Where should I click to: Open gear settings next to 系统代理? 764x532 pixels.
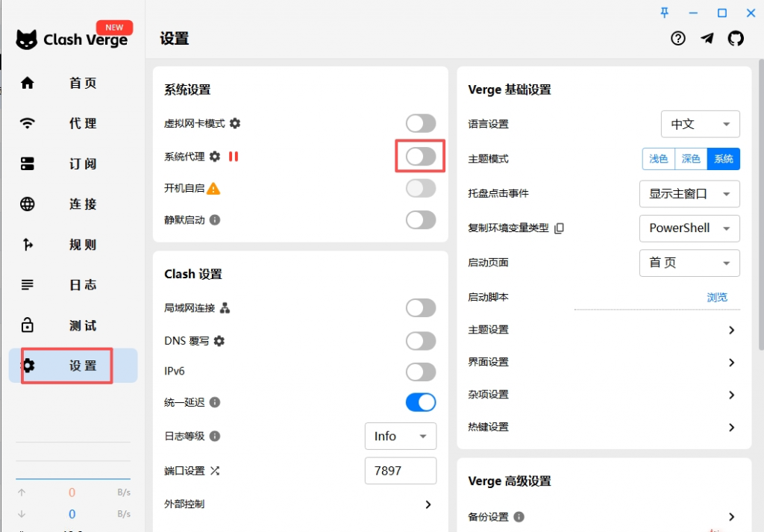coord(215,157)
